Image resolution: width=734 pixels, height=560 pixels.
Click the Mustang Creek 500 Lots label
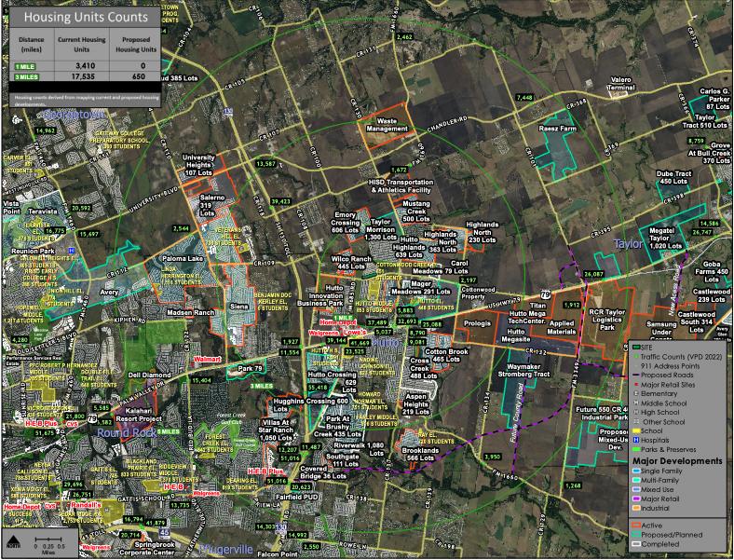[416, 212]
